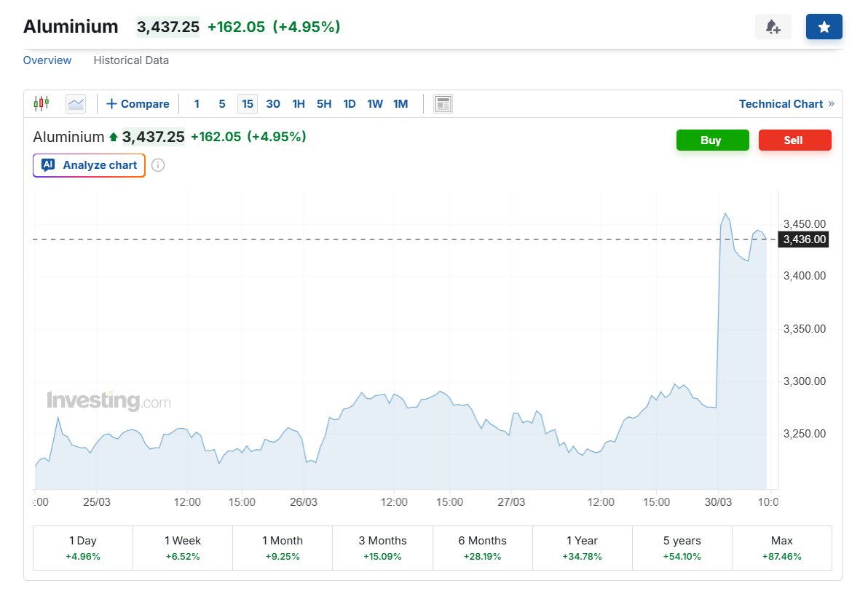Viewport: 868px width, 591px height.
Task: Select the 1 Month performance range
Action: pos(283,548)
